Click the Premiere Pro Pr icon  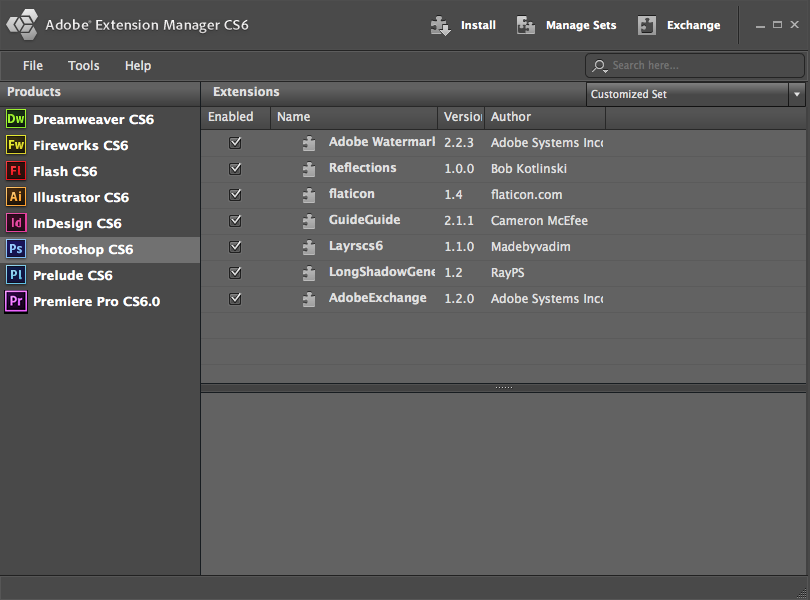coord(16,301)
